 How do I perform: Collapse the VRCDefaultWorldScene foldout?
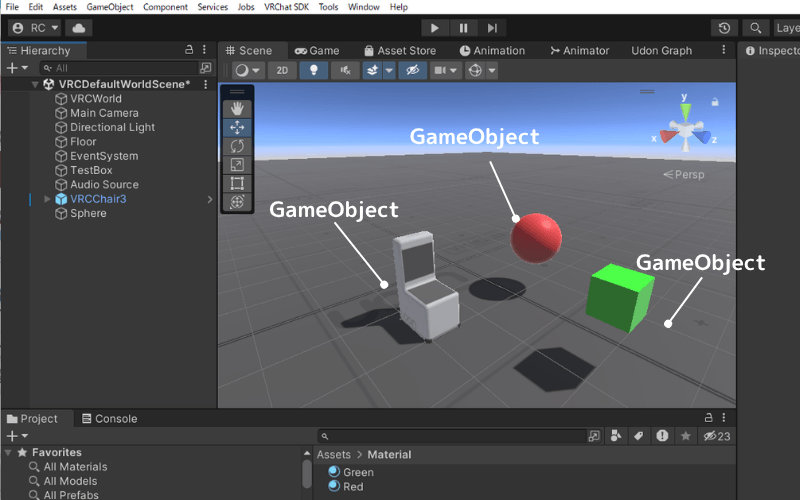35,84
